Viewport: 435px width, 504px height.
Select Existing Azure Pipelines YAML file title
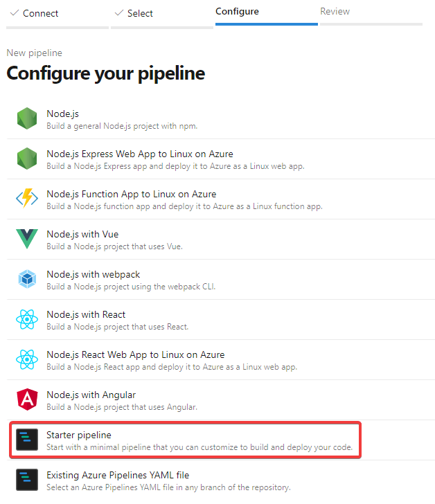coord(118,475)
